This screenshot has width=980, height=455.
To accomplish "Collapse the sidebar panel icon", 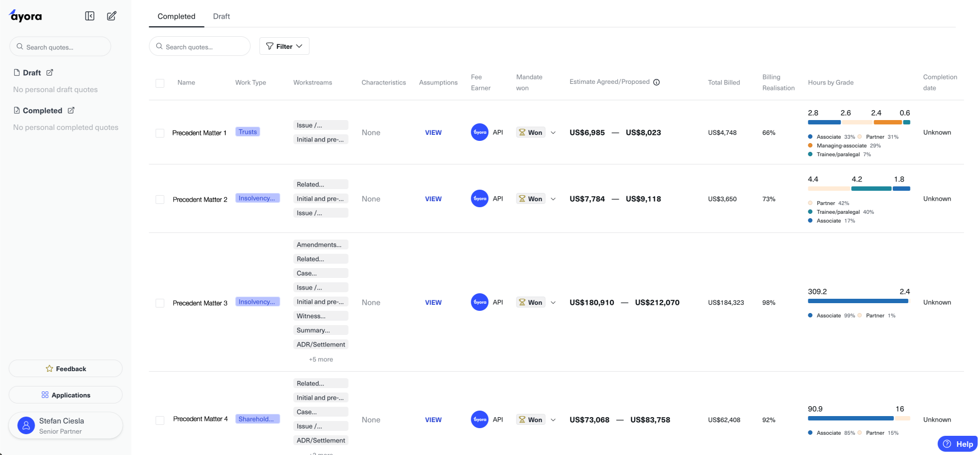I will 90,16.
